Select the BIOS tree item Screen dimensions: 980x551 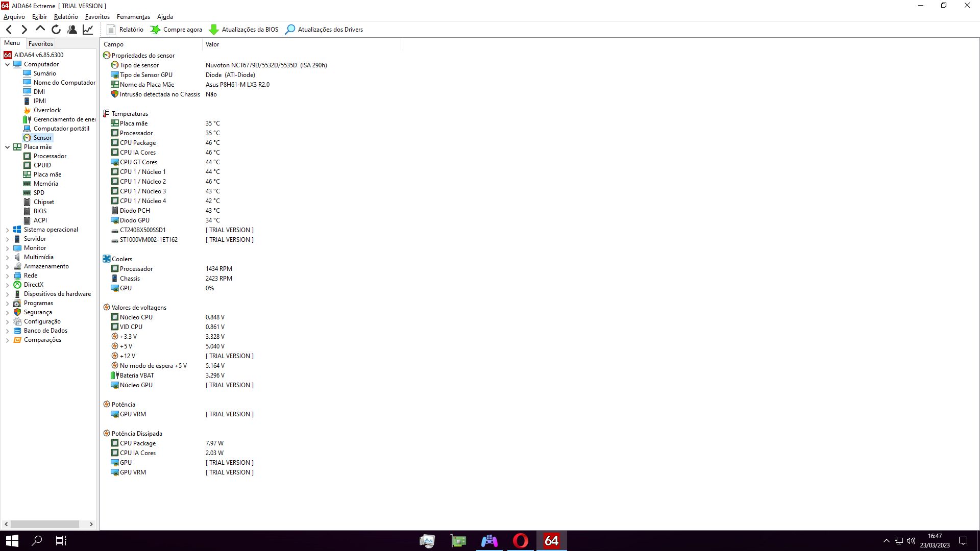(x=40, y=211)
